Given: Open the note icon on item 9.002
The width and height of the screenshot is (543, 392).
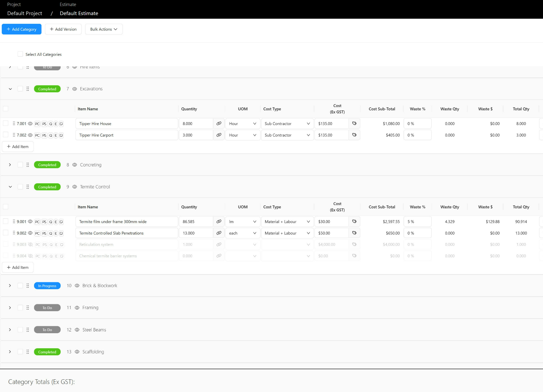Looking at the screenshot, I should 61,233.
